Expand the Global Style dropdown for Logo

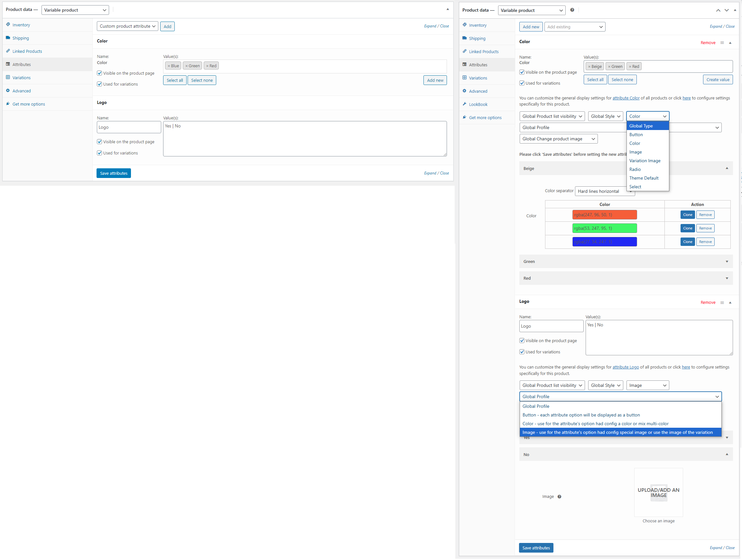(604, 385)
